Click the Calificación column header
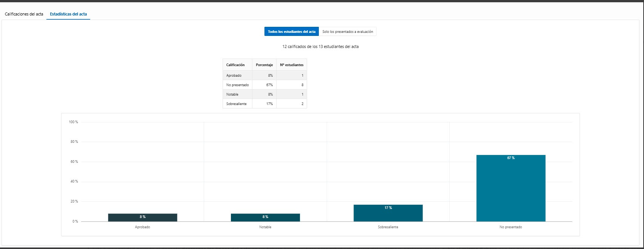Viewport: 644px width, 249px height. pyautogui.click(x=237, y=65)
